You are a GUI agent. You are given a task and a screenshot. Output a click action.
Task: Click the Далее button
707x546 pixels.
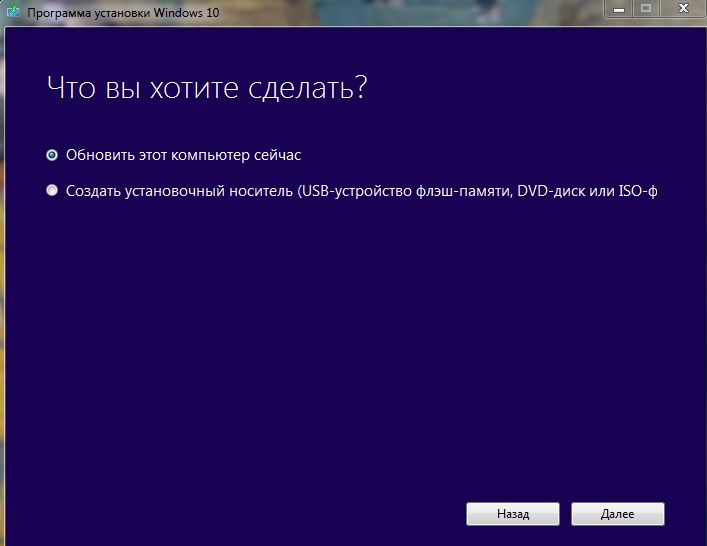[x=618, y=514]
